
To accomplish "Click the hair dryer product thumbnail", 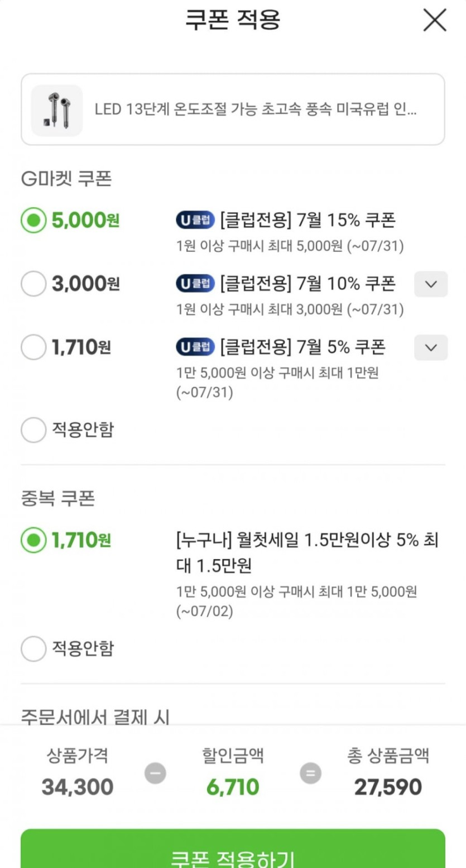I will click(x=56, y=110).
